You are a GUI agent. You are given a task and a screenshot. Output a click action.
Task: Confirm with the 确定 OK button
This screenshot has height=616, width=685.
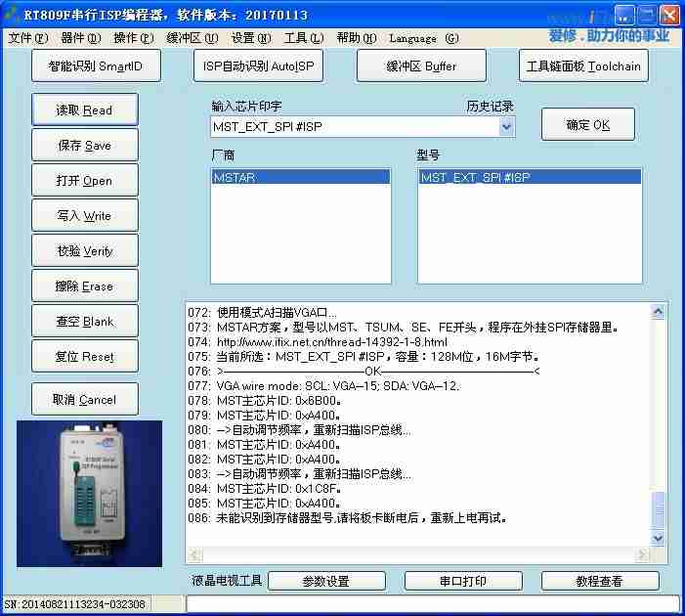588,125
